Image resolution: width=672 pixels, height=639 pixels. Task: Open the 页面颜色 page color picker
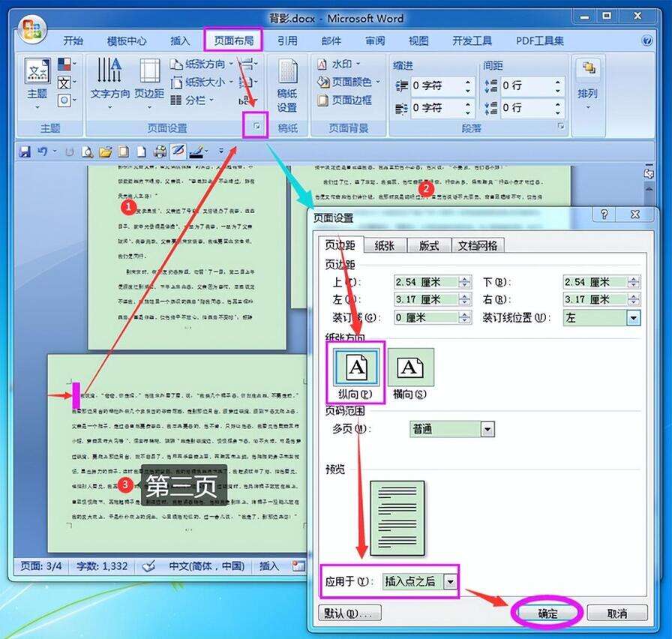pos(349,82)
